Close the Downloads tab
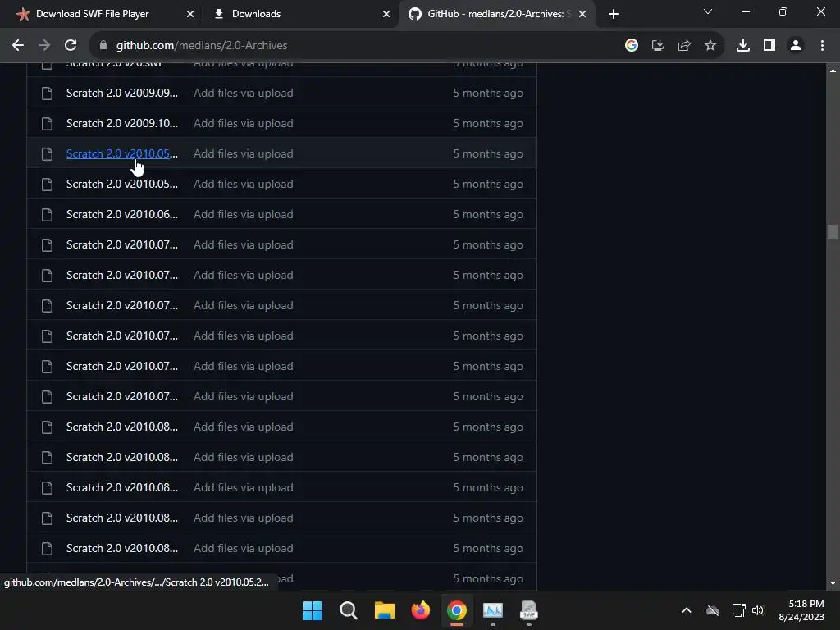Viewport: 840px width, 630px height. pos(386,14)
